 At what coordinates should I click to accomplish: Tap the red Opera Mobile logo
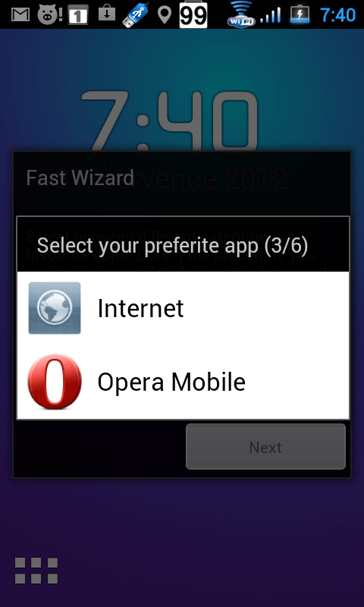pyautogui.click(x=55, y=382)
